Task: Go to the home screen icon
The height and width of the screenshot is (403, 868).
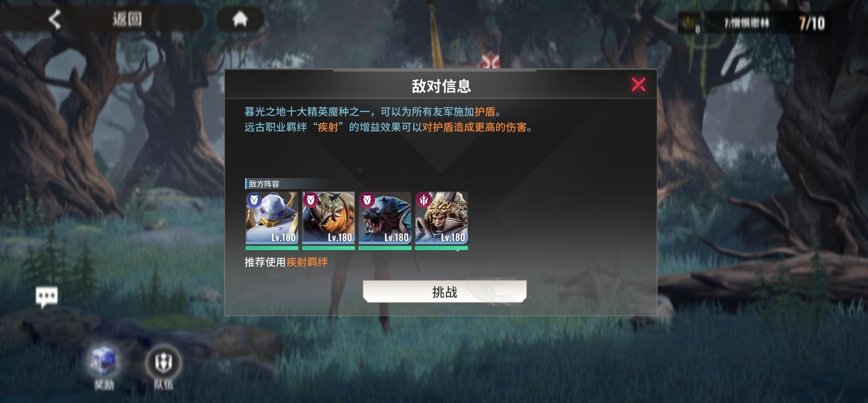Action: 240,19
